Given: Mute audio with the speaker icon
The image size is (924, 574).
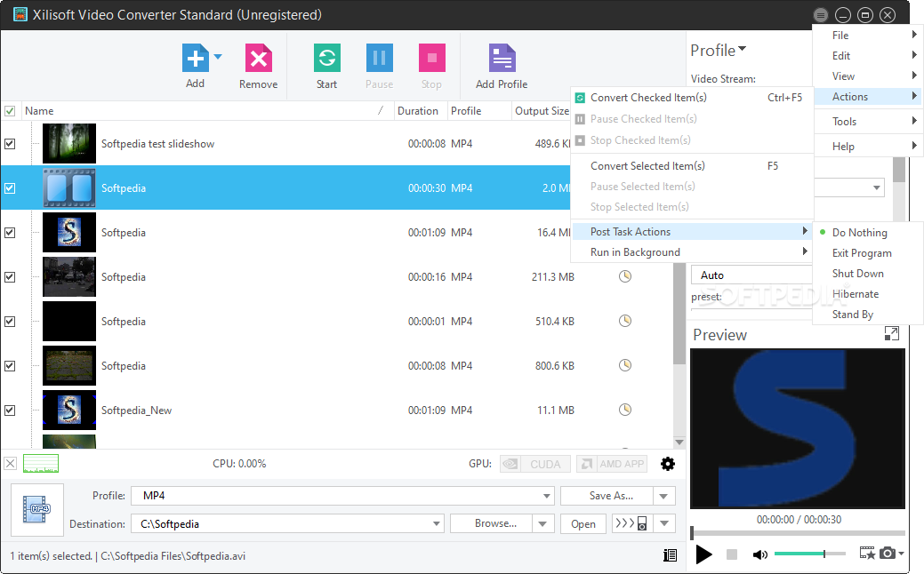Looking at the screenshot, I should pos(760,554).
